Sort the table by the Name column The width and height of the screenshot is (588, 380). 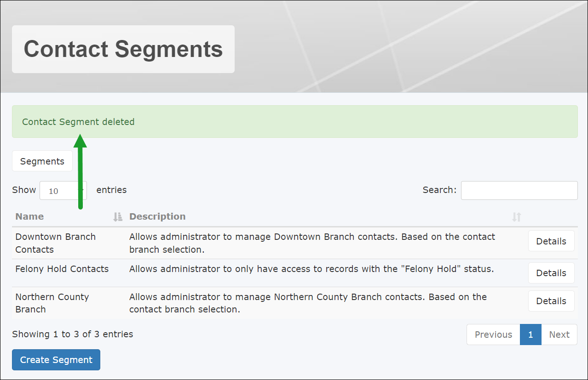(29, 216)
